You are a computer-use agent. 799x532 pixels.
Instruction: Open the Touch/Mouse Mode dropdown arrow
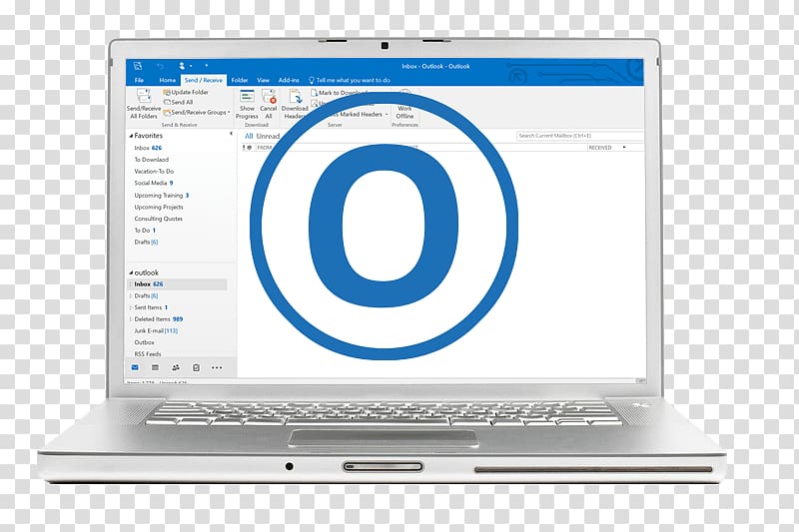tap(191, 66)
